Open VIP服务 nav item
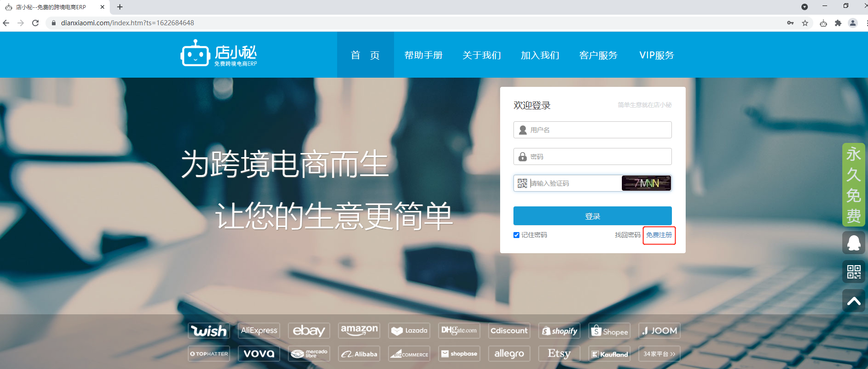 (657, 55)
